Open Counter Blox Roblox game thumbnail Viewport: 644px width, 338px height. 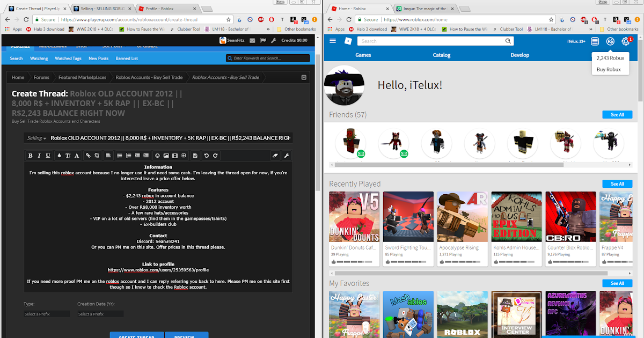click(x=570, y=217)
